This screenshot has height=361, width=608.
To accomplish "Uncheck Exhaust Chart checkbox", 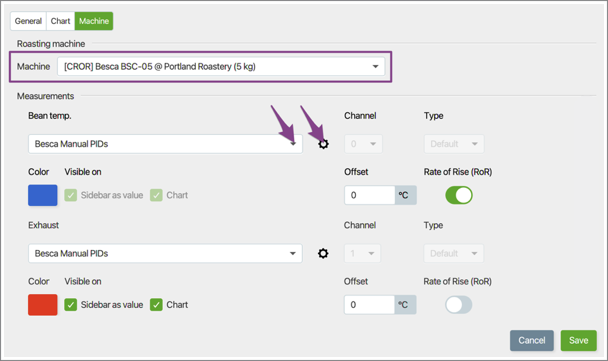I will (x=156, y=305).
